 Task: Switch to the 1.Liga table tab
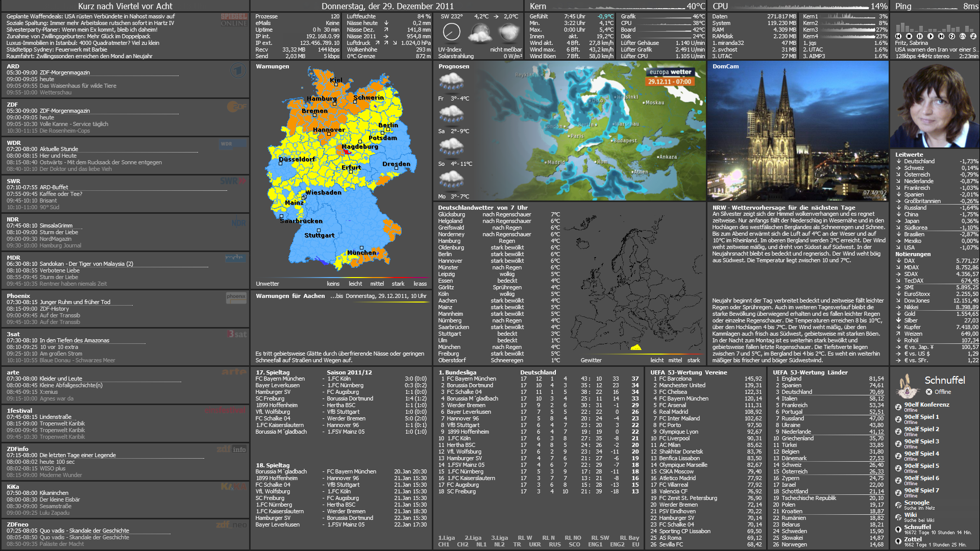[446, 538]
